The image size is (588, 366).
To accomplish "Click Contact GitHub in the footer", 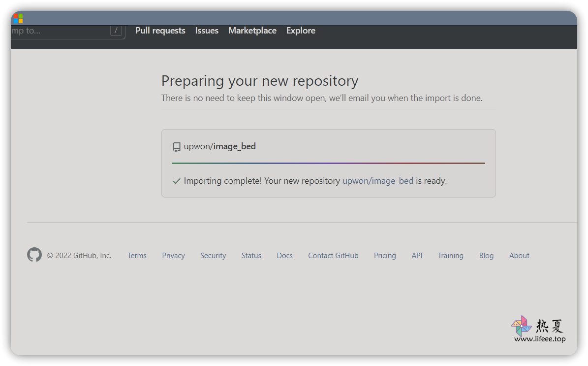I will point(334,255).
